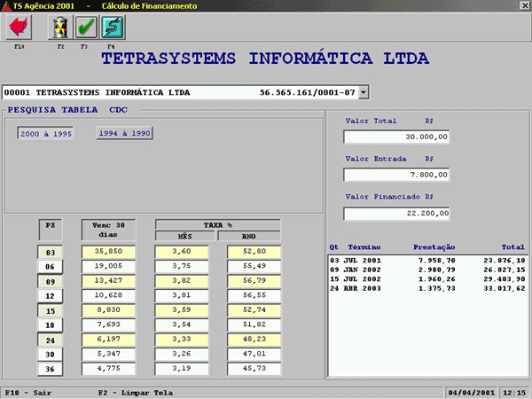This screenshot has width=532, height=399.
Task: Click annual rate cell 47,01
Action: pyautogui.click(x=254, y=354)
